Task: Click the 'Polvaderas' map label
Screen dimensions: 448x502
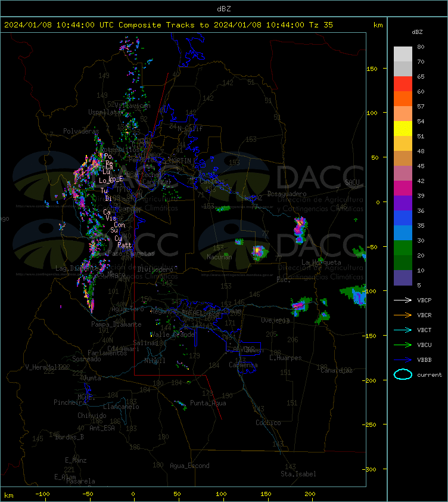Action: point(81,131)
